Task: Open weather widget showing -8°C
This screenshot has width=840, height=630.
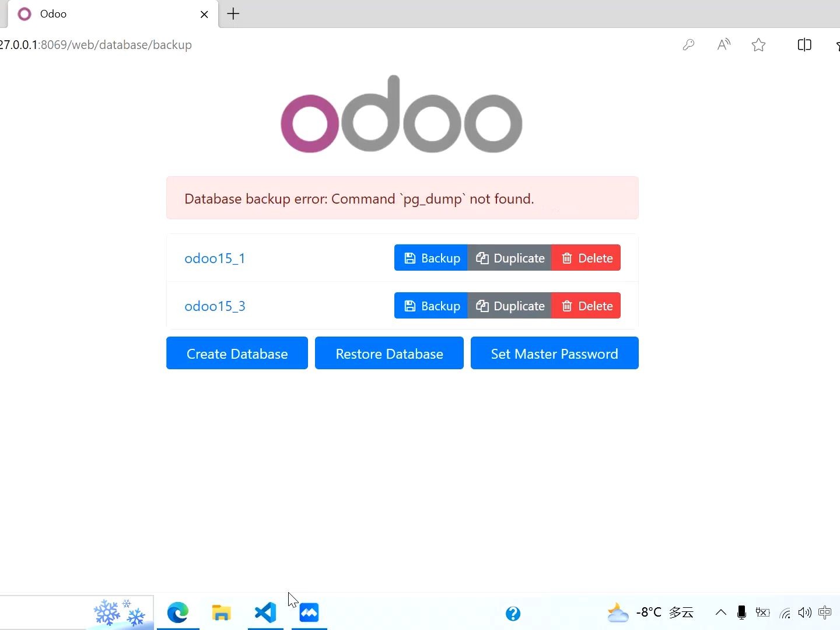Action: (650, 612)
